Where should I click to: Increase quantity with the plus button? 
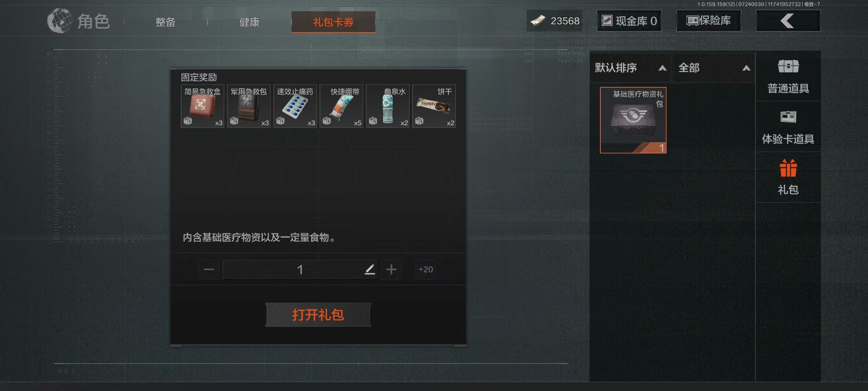[x=391, y=270]
